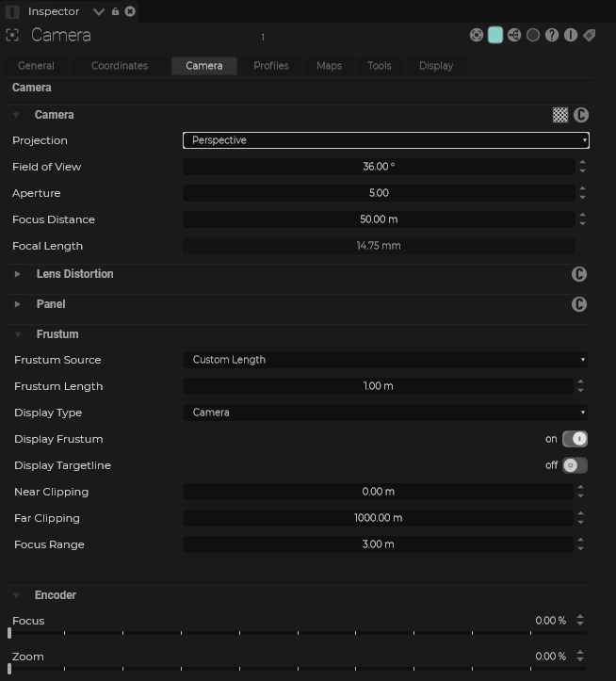Click the info icon in header
This screenshot has width=616, height=681.
pos(571,36)
